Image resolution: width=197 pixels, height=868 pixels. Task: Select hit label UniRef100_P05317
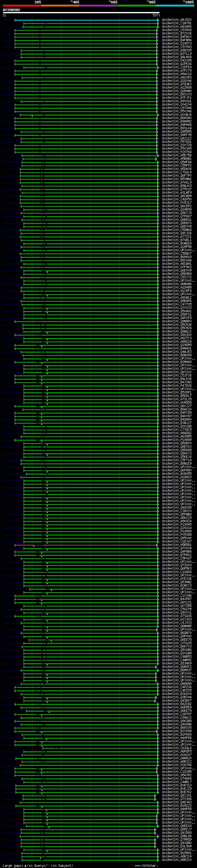(x=177, y=203)
